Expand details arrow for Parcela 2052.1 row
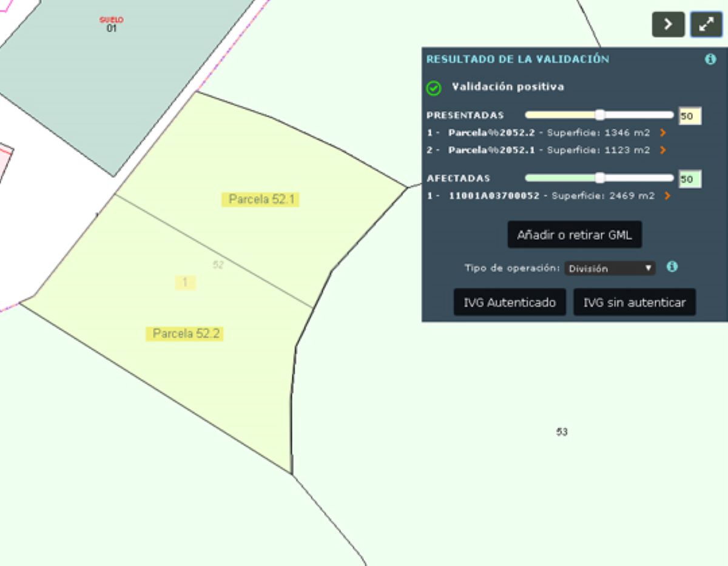 point(662,150)
